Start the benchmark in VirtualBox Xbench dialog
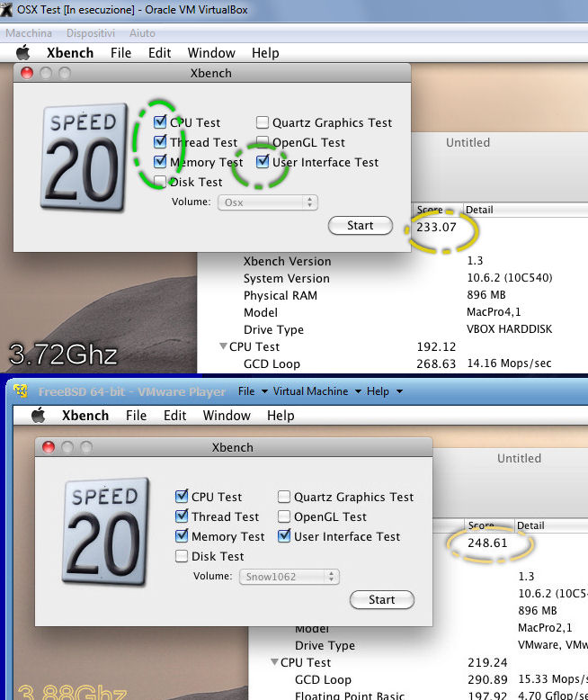This screenshot has height=700, width=588. 360,225
